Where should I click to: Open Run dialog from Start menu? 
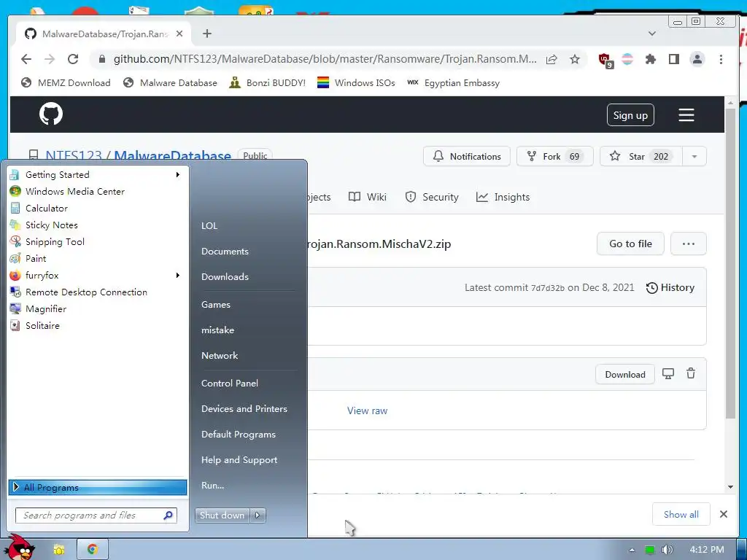(x=212, y=485)
